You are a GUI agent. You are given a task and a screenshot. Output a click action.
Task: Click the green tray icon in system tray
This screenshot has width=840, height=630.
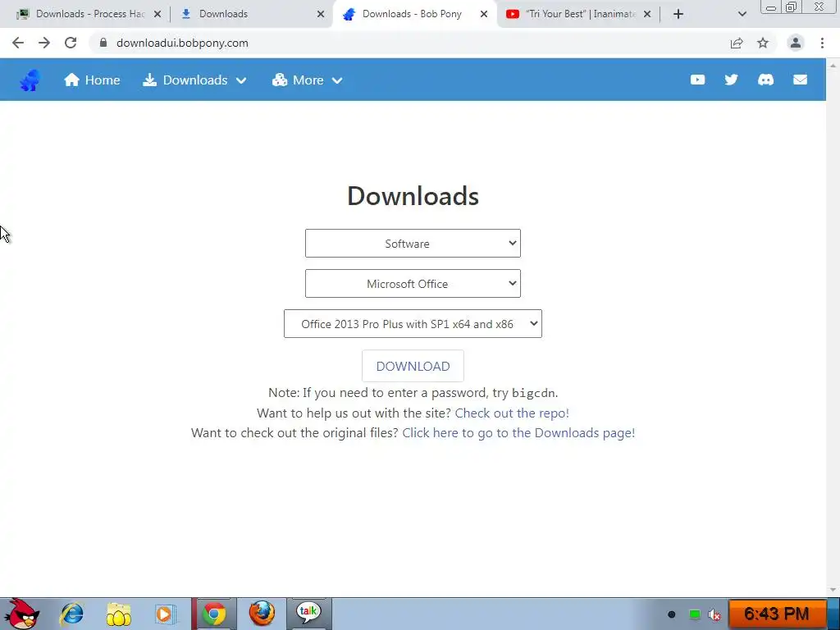pyautogui.click(x=694, y=614)
